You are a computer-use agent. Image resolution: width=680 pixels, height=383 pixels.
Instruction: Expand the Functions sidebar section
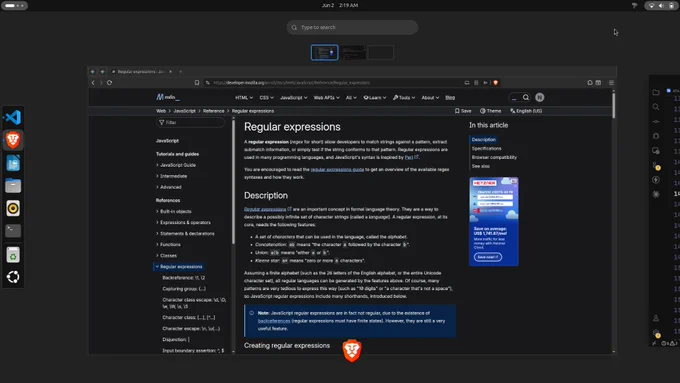pos(168,245)
